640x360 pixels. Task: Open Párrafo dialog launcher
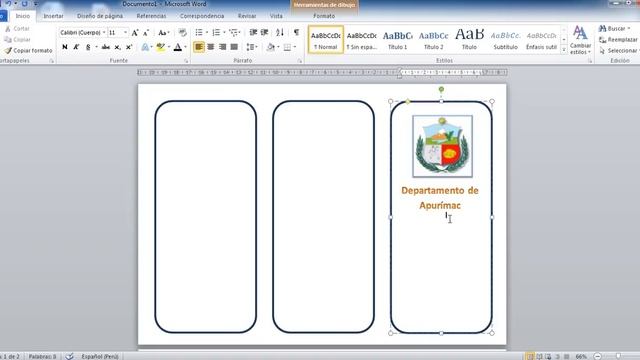(x=300, y=61)
